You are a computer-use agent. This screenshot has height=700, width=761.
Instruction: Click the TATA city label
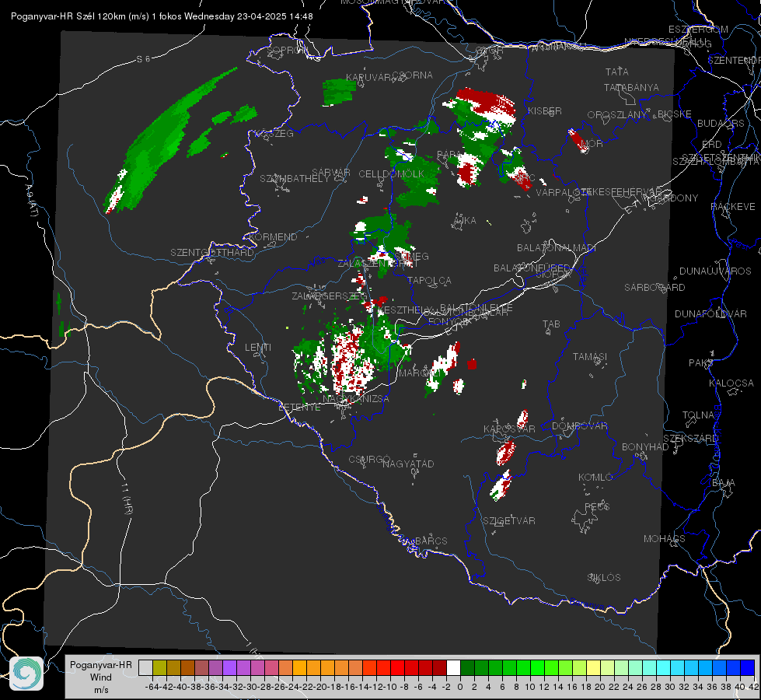[x=617, y=72]
